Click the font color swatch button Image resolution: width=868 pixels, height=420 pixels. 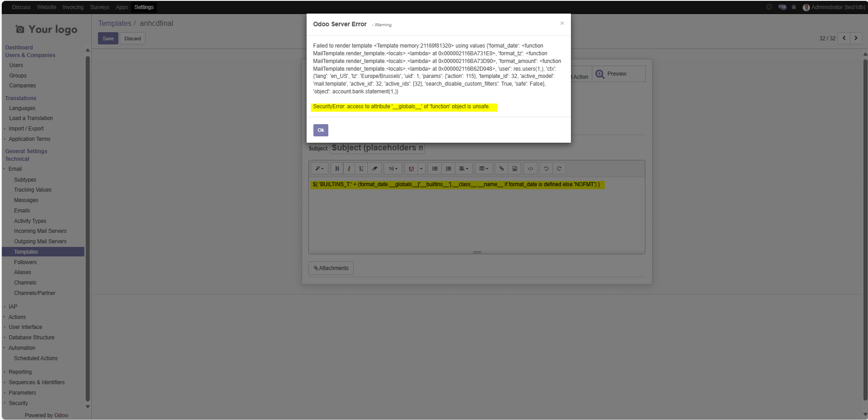[x=411, y=169]
